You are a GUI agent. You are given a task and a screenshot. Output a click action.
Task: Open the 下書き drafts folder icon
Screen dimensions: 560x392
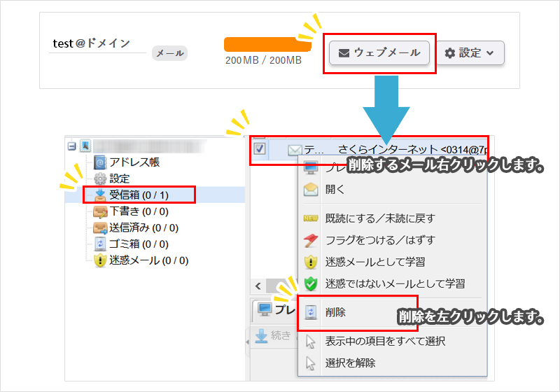pos(100,211)
